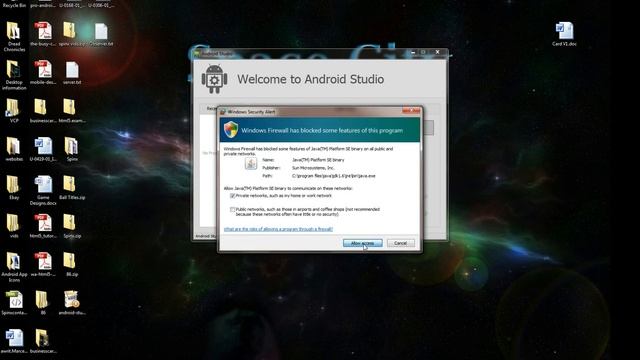Close the Windows Security Alert dialog
640x360 pixels.
(x=412, y=111)
